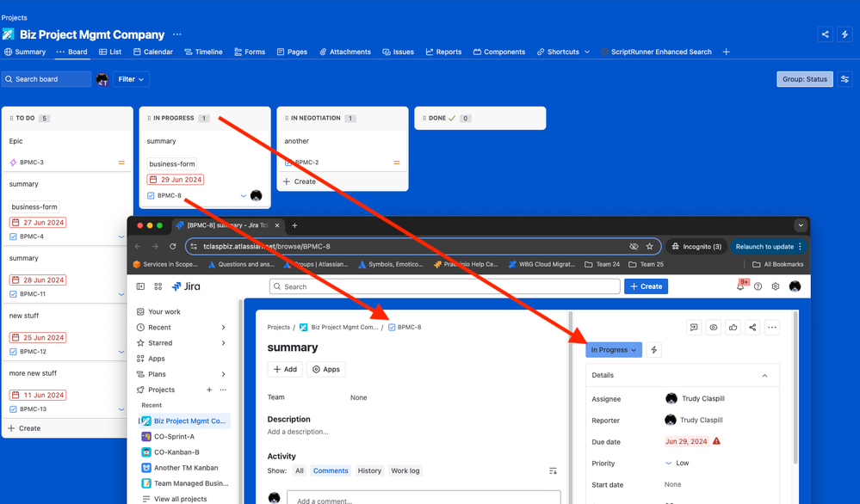This screenshot has height=504, width=860.
Task: Open the settings gear in the Jira header
Action: point(776,286)
